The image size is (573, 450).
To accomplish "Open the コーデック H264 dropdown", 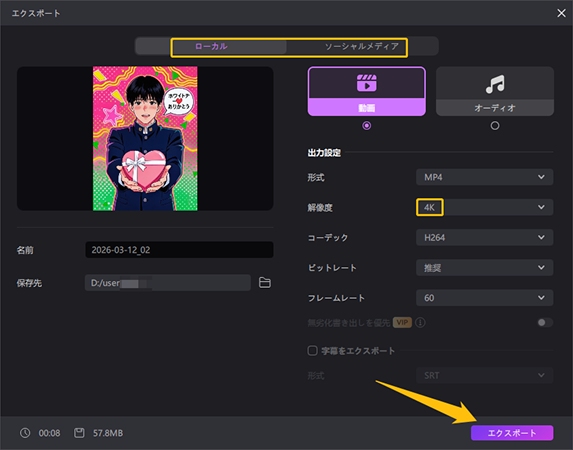I will tap(485, 238).
